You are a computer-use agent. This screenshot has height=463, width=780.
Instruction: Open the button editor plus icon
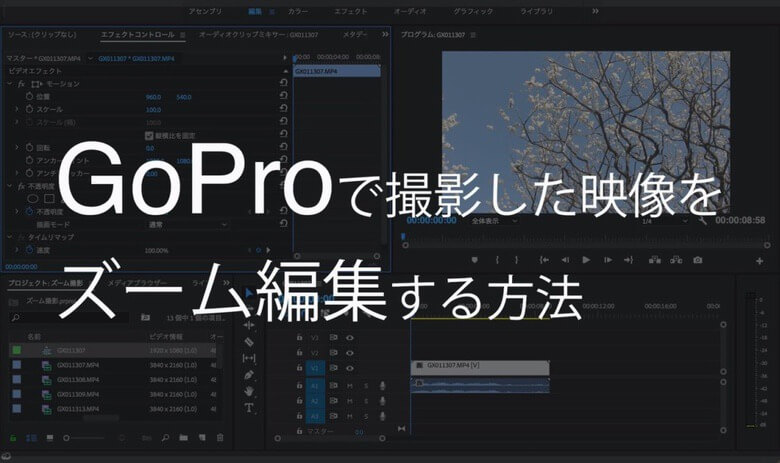click(x=759, y=261)
